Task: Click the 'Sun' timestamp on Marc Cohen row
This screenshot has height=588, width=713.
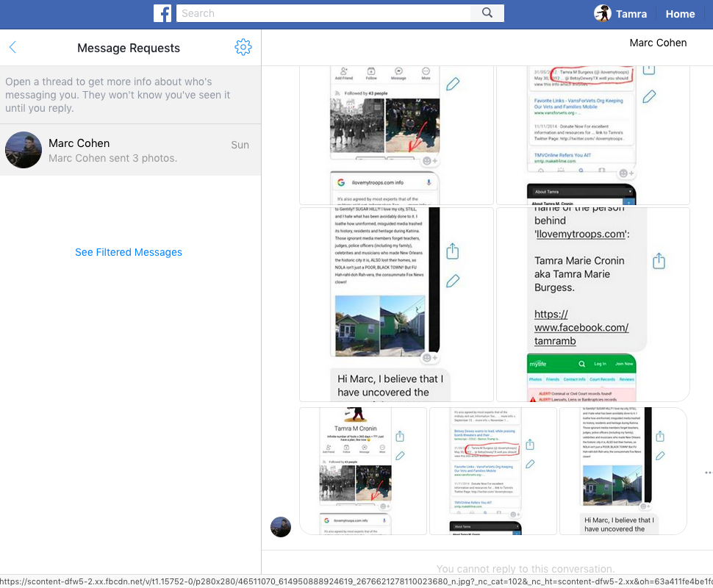Action: [240, 145]
